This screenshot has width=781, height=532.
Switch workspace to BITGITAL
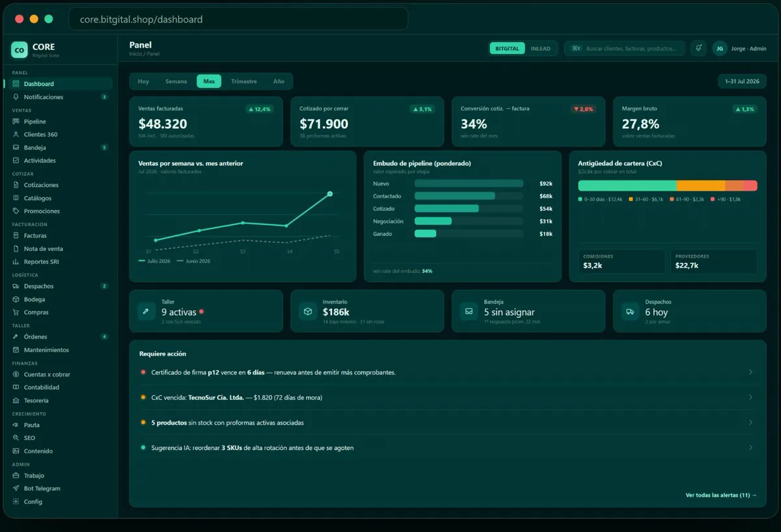[x=507, y=49]
